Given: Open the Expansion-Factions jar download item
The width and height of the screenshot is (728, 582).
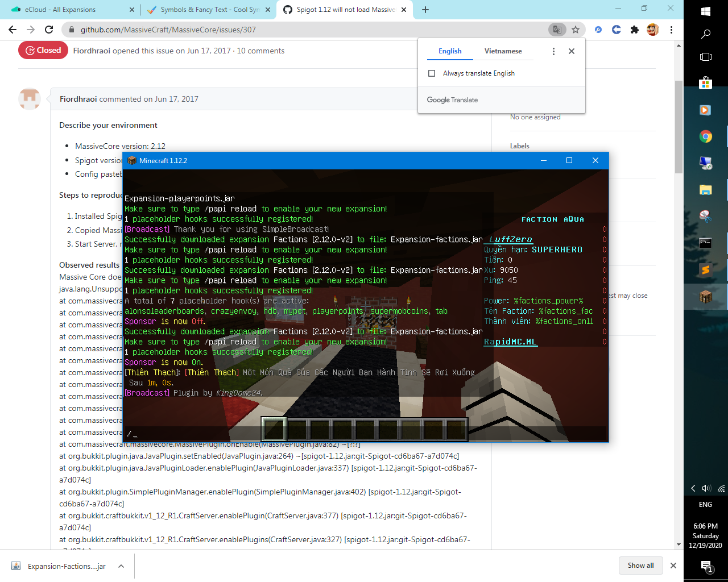Looking at the screenshot, I should 67,566.
